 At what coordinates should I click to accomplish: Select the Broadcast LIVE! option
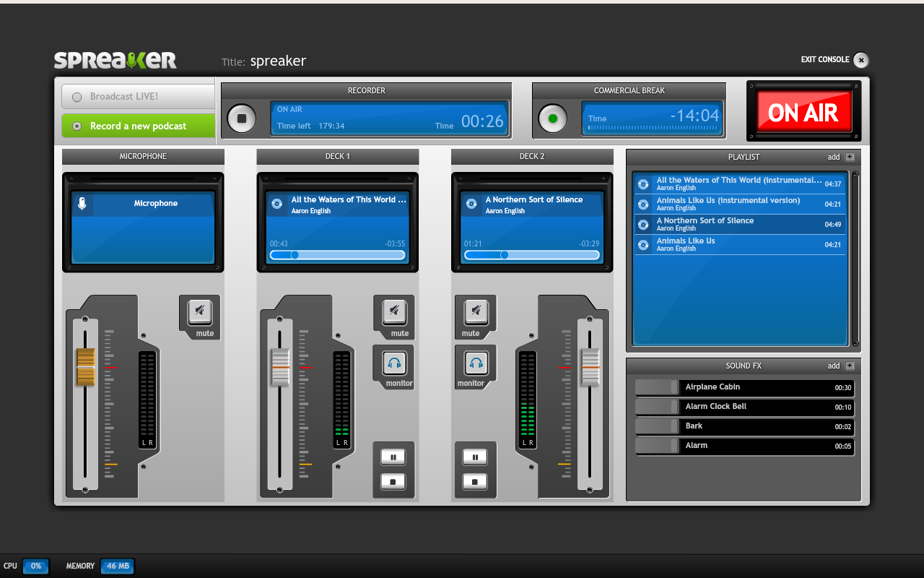click(138, 97)
